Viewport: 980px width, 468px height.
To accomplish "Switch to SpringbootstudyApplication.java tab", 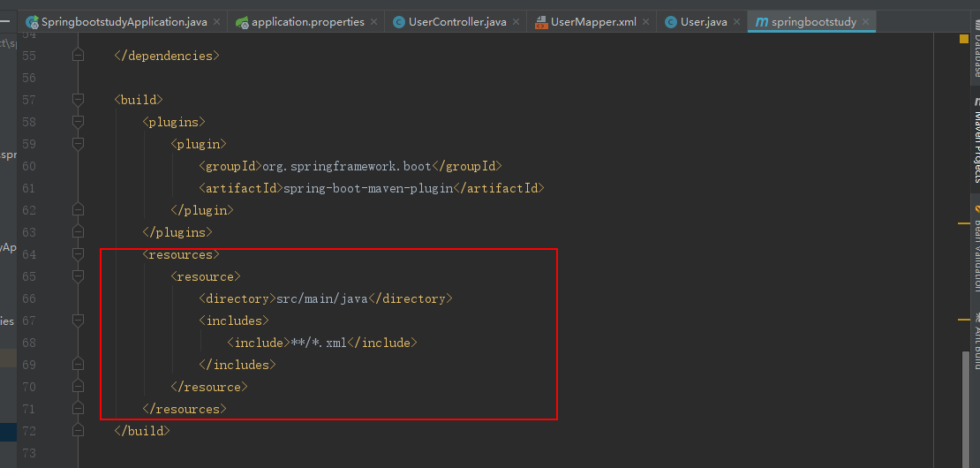I will (x=124, y=22).
